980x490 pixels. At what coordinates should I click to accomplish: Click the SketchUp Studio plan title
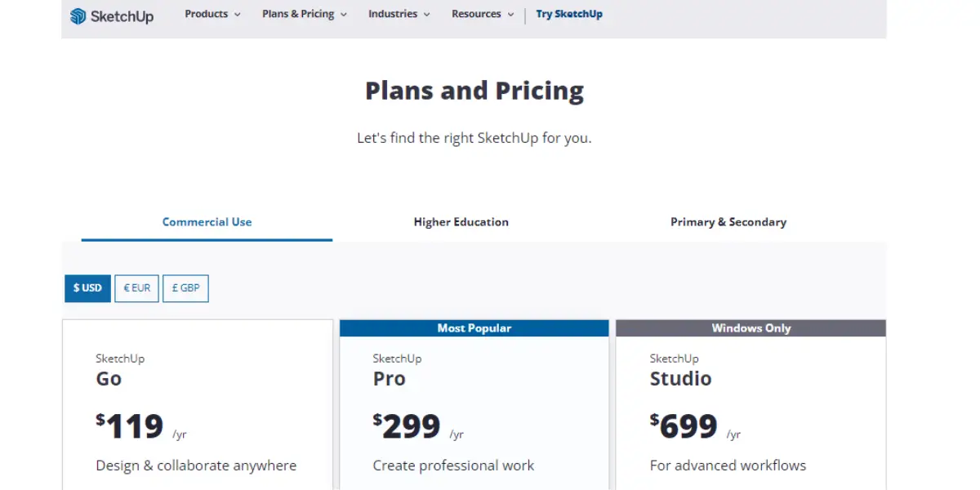coord(680,371)
